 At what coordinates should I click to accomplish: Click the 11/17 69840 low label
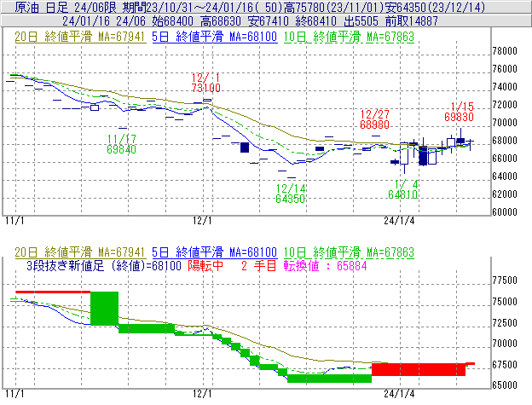click(x=121, y=144)
